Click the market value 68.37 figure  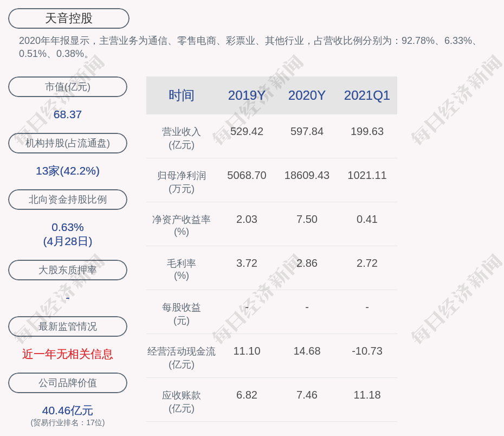click(x=68, y=114)
